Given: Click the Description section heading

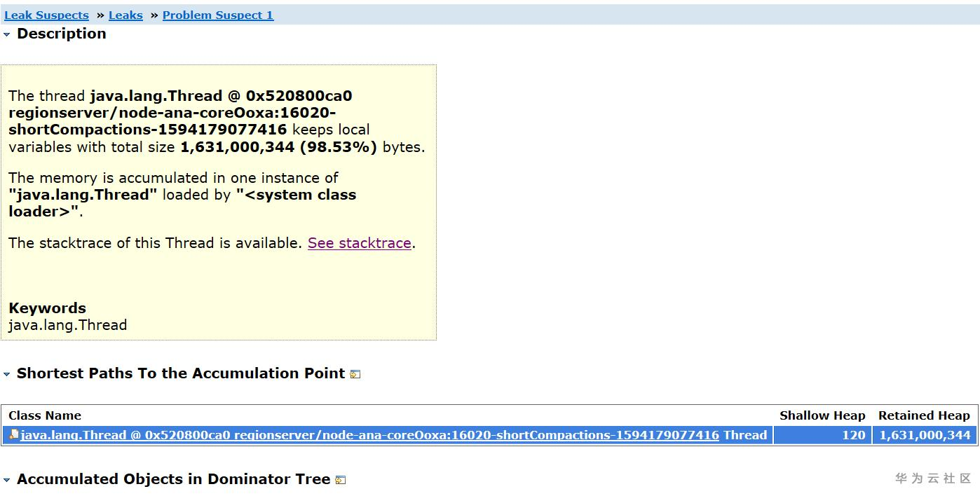Looking at the screenshot, I should (62, 34).
